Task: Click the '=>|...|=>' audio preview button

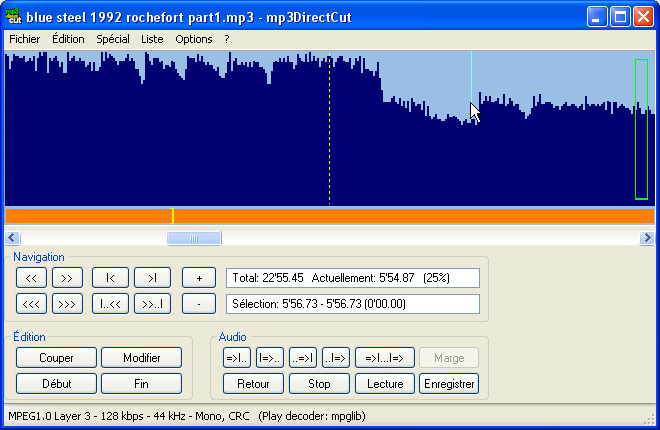Action: click(x=384, y=358)
